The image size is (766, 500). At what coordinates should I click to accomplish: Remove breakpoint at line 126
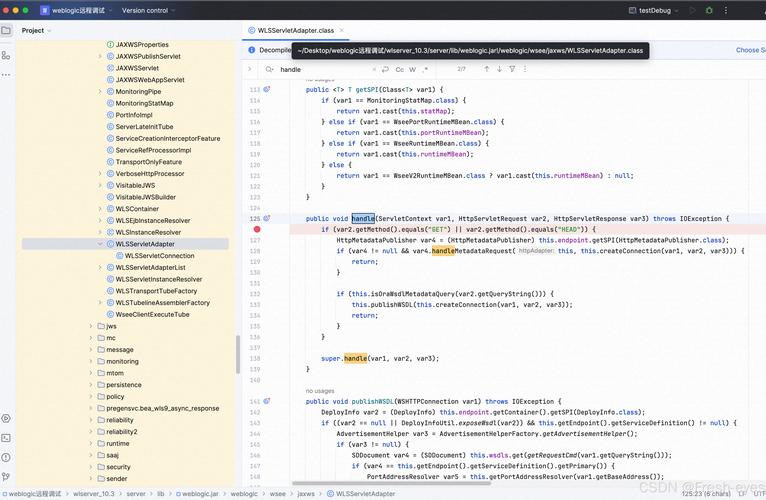tap(257, 229)
